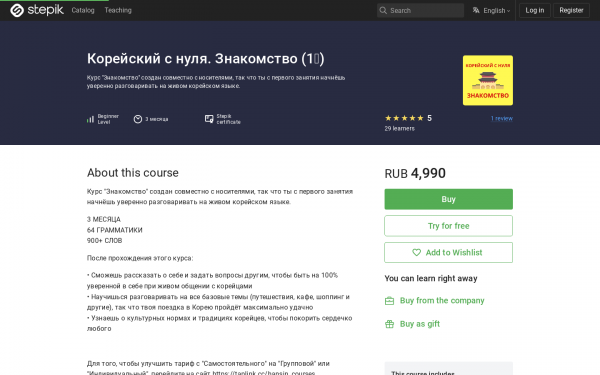Click the heart icon in Wishlist button
Image resolution: width=600 pixels, height=375 pixels.
click(416, 253)
